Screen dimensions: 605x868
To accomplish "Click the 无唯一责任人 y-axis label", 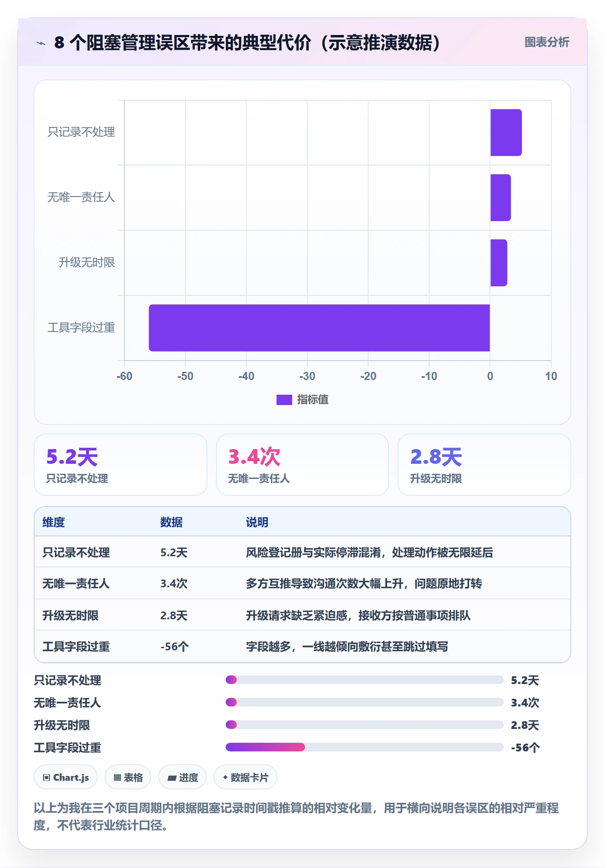I will tap(81, 197).
